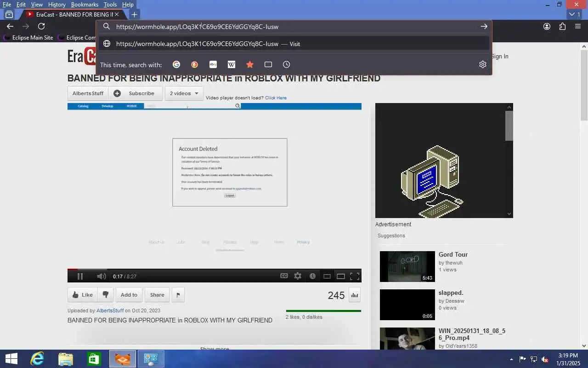Open the Help menu
The image size is (588, 368).
[128, 5]
